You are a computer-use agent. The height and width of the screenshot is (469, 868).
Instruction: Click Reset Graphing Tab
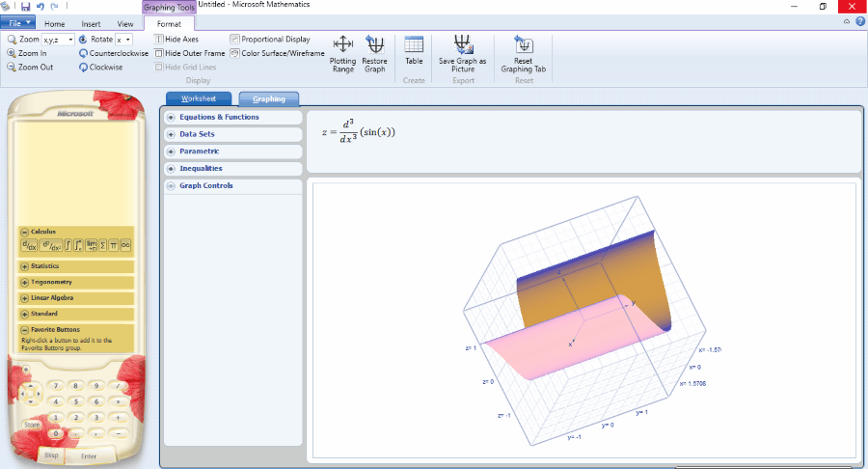[523, 54]
